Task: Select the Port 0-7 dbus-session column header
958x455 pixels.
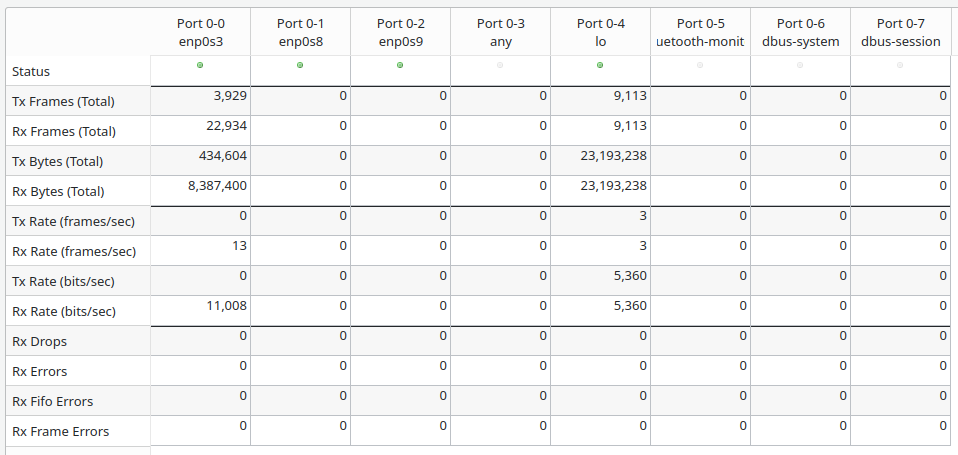Action: click(900, 32)
